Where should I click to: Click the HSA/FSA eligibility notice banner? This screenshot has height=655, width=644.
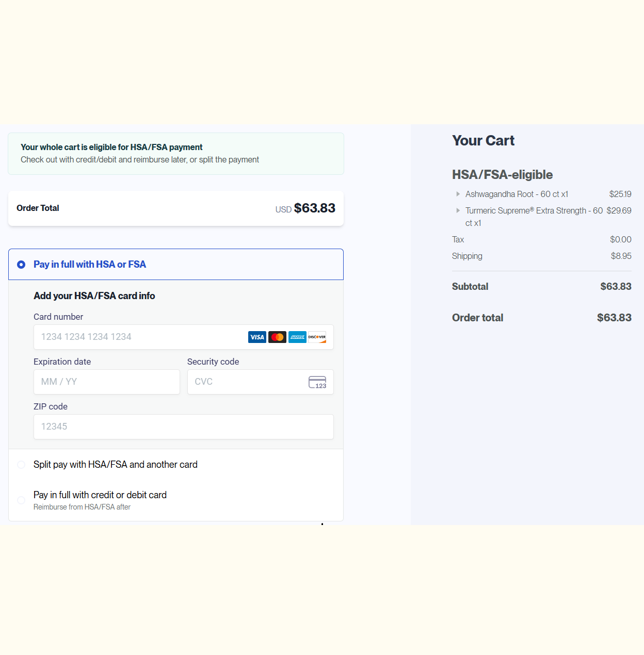coord(176,154)
